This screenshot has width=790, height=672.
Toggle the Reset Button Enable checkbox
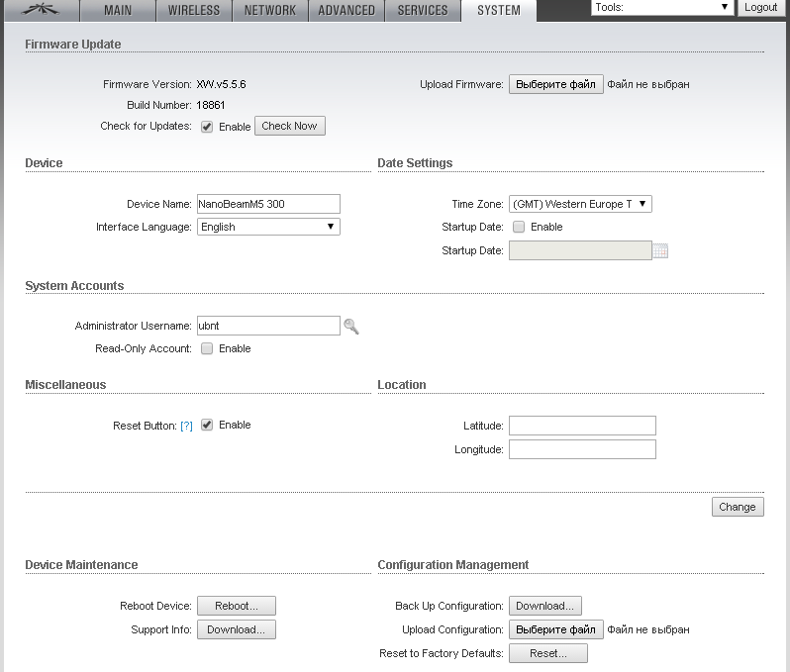(207, 425)
